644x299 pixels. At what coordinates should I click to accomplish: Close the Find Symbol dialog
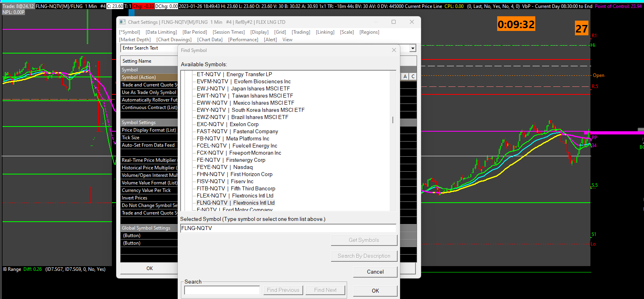394,50
